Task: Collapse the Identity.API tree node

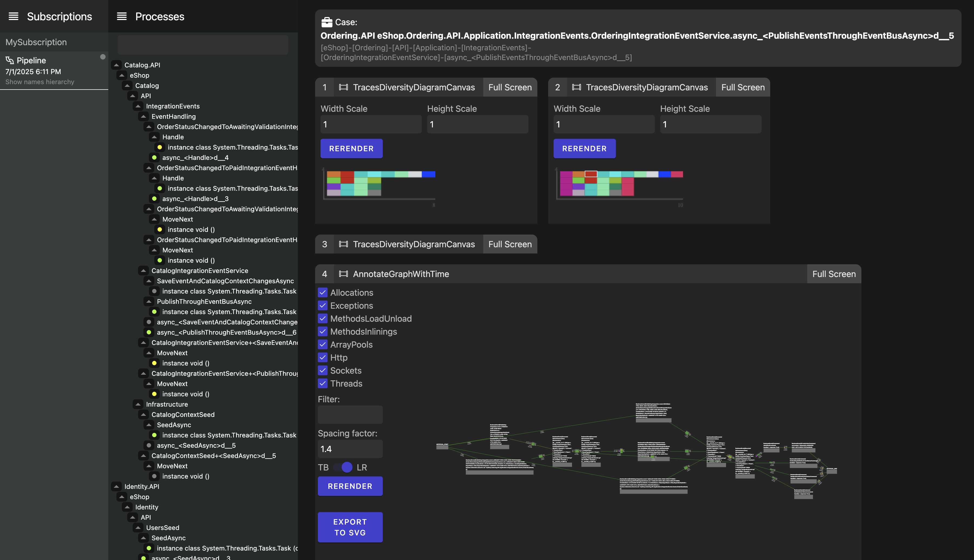Action: (116, 486)
